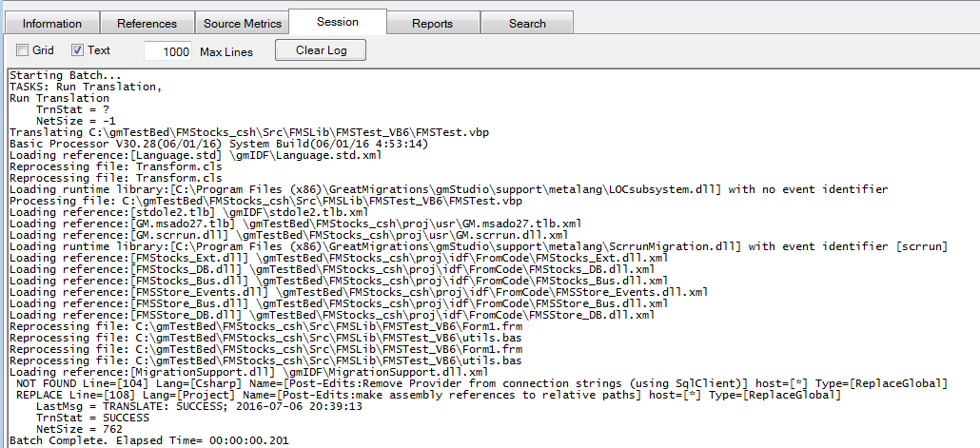Click the 'TASKS: Run Translation' log line

click(86, 87)
